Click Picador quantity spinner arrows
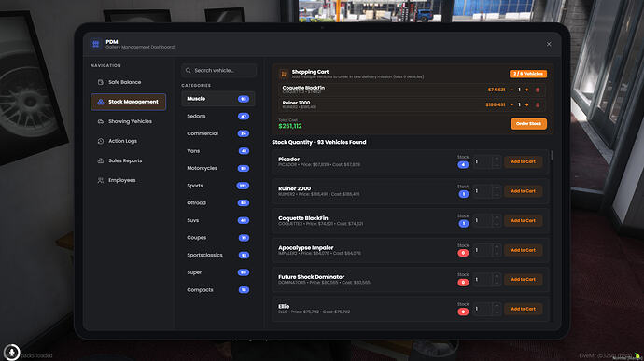 (497, 161)
